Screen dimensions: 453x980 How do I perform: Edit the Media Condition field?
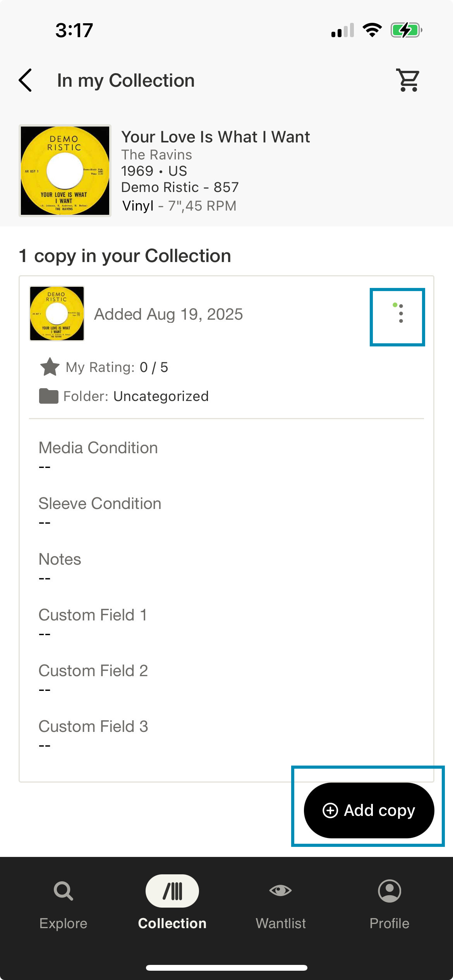pos(226,456)
